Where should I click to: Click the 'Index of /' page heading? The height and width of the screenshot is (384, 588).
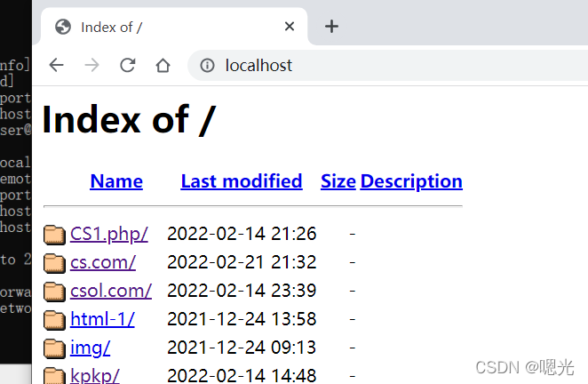coord(129,119)
